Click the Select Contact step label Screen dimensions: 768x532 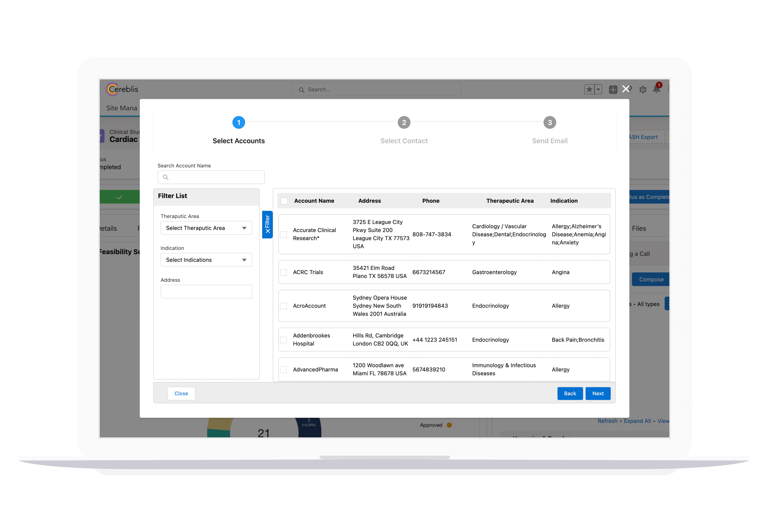click(404, 141)
